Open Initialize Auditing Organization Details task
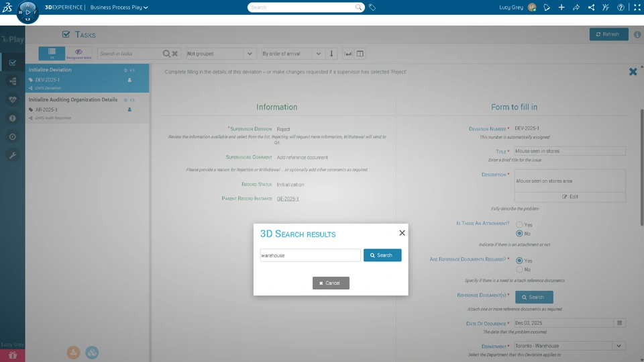644x362 pixels. [x=87, y=108]
